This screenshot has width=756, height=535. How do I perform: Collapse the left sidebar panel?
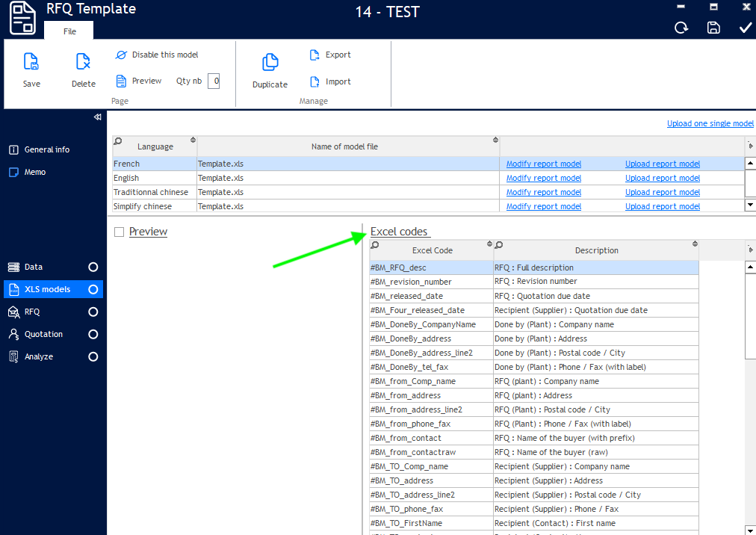[97, 117]
